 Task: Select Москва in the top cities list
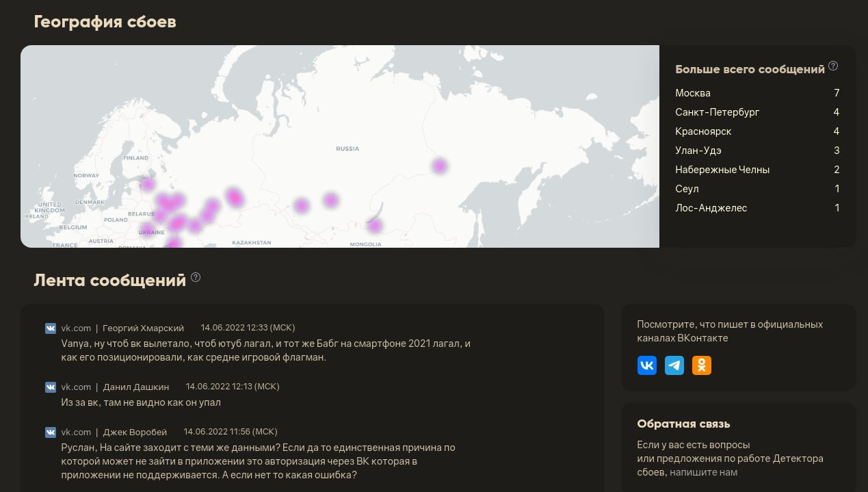click(x=693, y=93)
